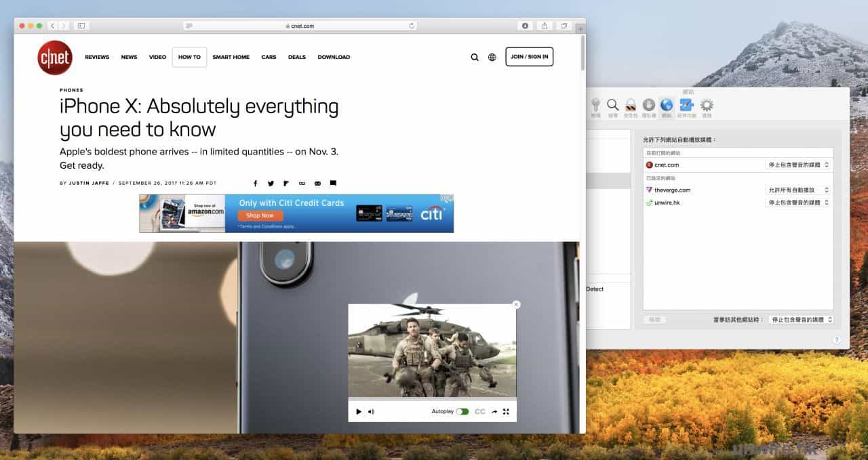Open the HOW TO menu on CNET
Viewport: 868px width, 460px height.
coord(189,57)
